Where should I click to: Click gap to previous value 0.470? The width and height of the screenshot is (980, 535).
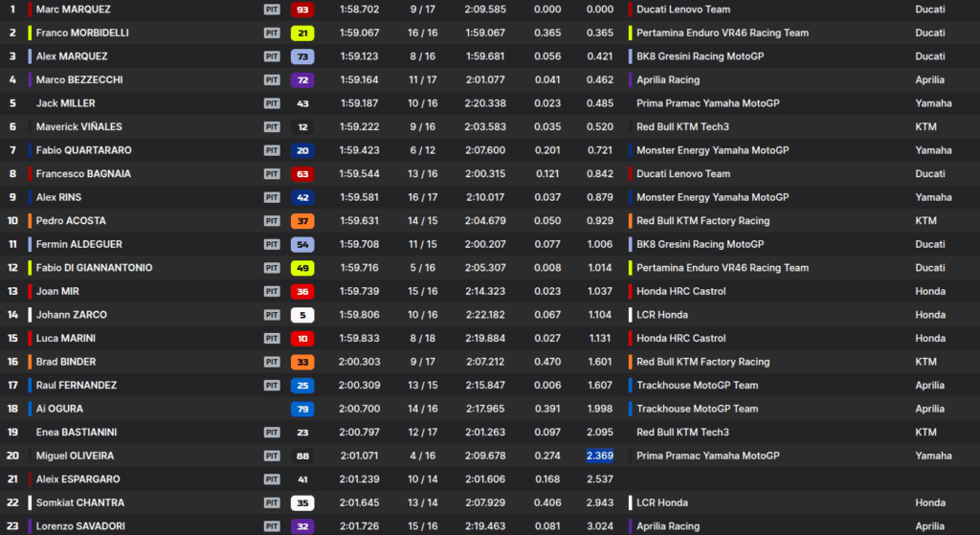point(547,362)
